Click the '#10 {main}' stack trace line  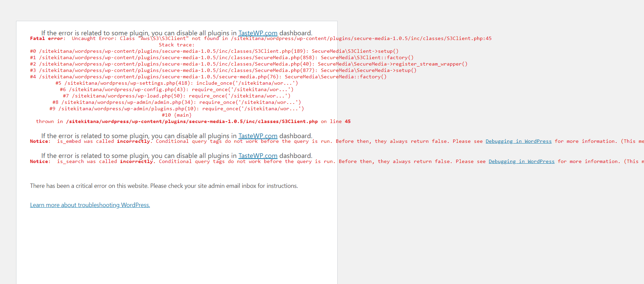click(177, 115)
